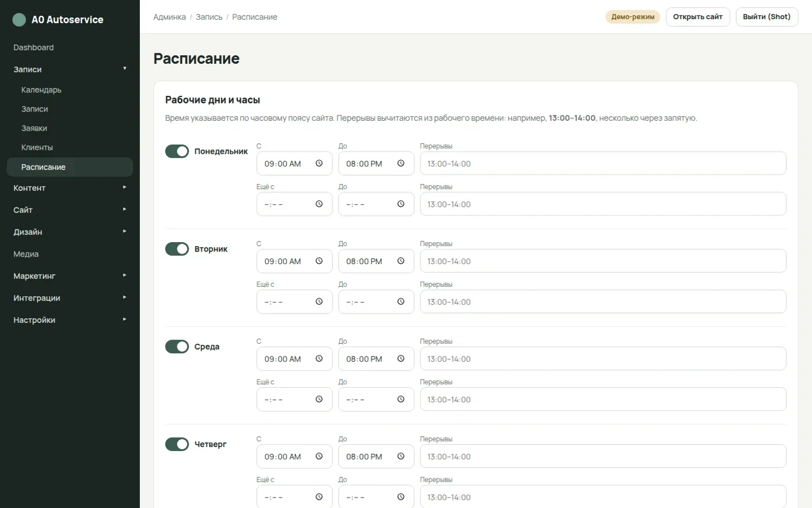This screenshot has width=812, height=508.
Task: Toggle the Вторник working day switch
Action: click(177, 249)
